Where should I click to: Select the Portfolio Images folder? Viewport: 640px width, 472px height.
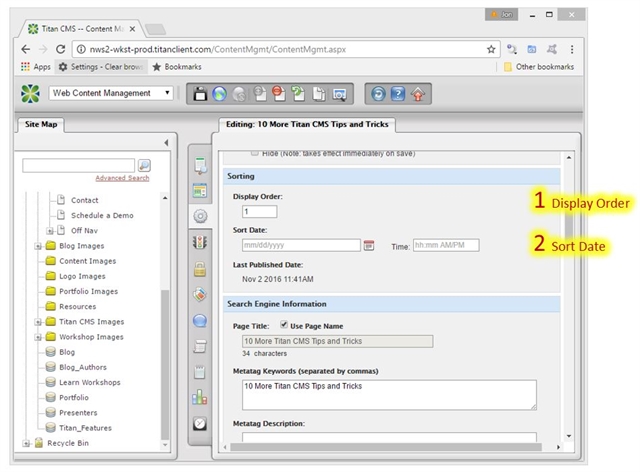pyautogui.click(x=89, y=292)
